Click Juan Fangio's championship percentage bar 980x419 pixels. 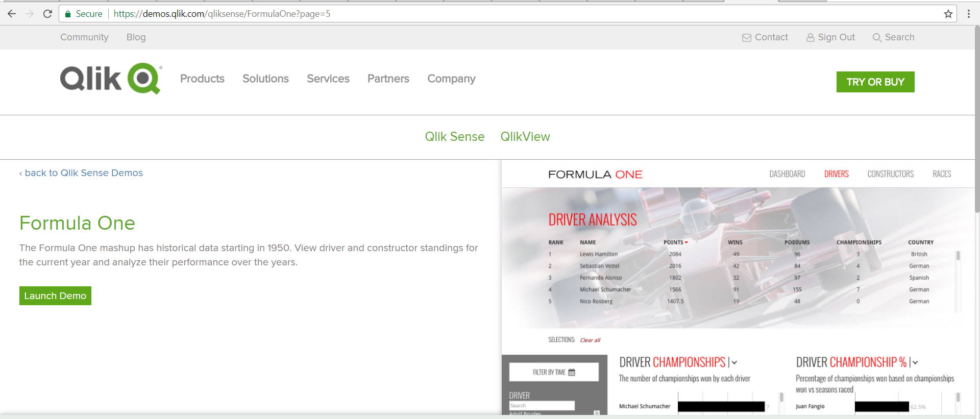(x=882, y=407)
